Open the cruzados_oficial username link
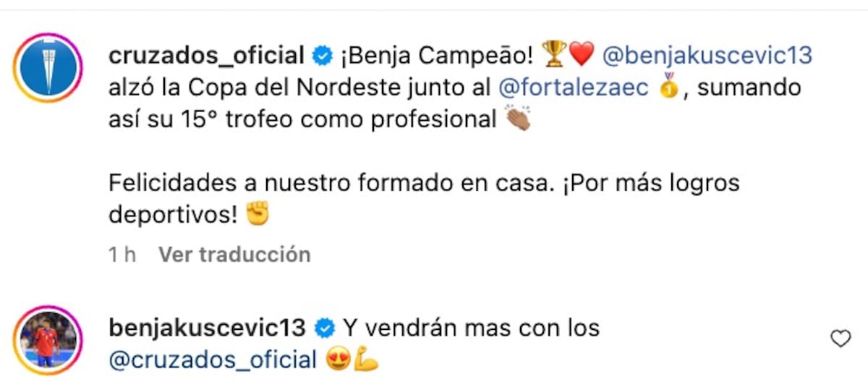This screenshot has height=387, width=868. click(x=206, y=54)
